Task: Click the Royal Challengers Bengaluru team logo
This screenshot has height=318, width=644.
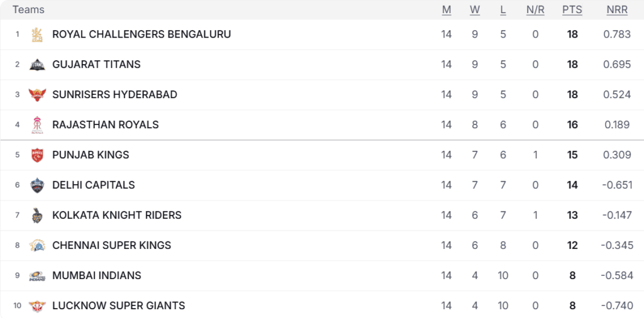Action: (37, 34)
